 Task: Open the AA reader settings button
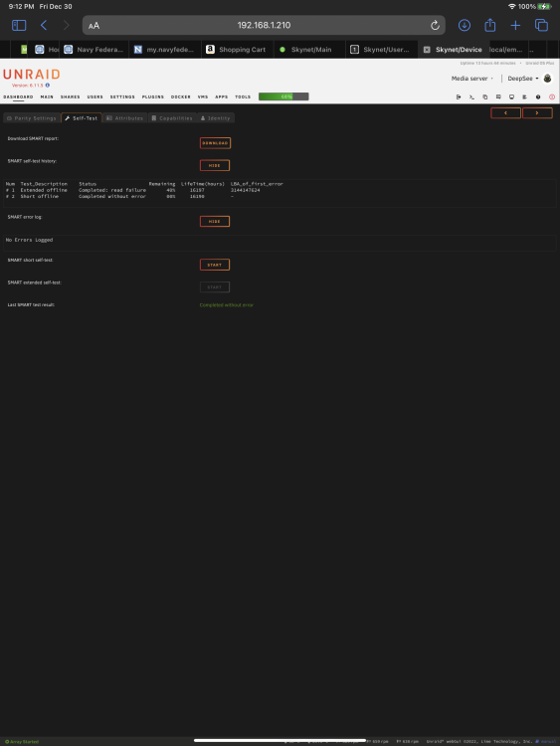tap(93, 26)
